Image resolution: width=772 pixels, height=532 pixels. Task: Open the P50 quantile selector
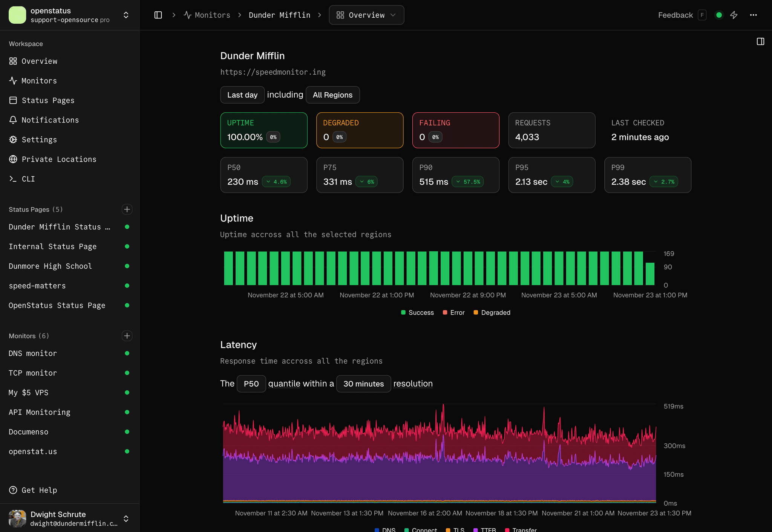pos(251,384)
